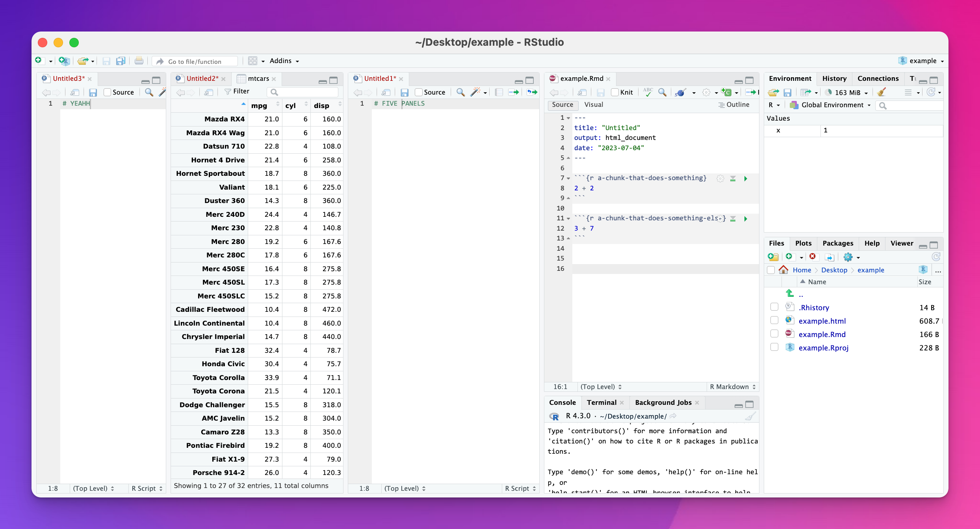Open the 163 MiB memory dropdown

(846, 93)
